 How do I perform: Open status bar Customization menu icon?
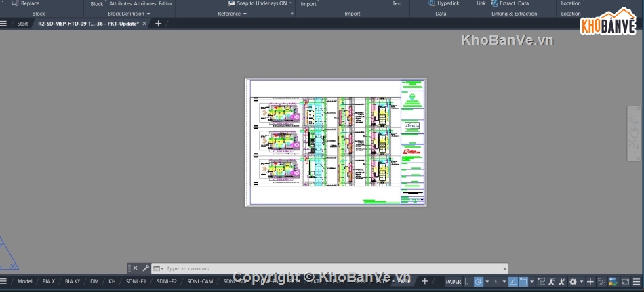click(x=637, y=282)
